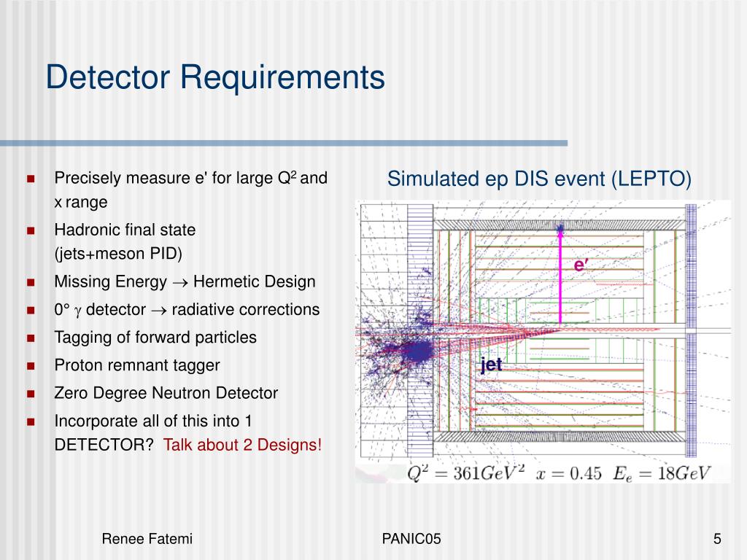Image resolution: width=747 pixels, height=560 pixels.
Task: Select 'Tagging of forward particles' bullet
Action: click(x=155, y=337)
